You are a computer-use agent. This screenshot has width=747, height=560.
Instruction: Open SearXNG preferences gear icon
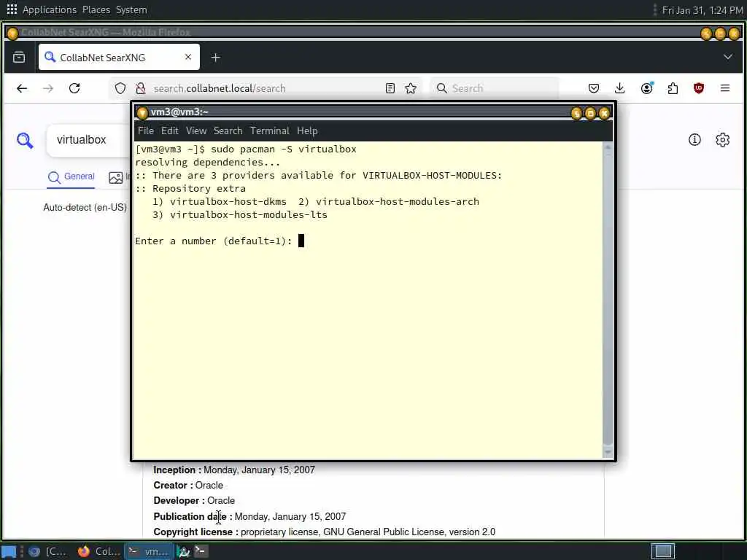tap(723, 139)
